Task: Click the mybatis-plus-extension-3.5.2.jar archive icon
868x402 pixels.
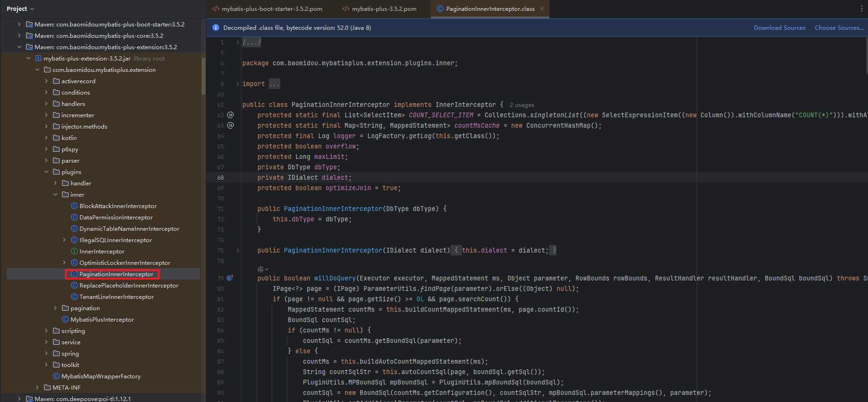Action: [38, 59]
